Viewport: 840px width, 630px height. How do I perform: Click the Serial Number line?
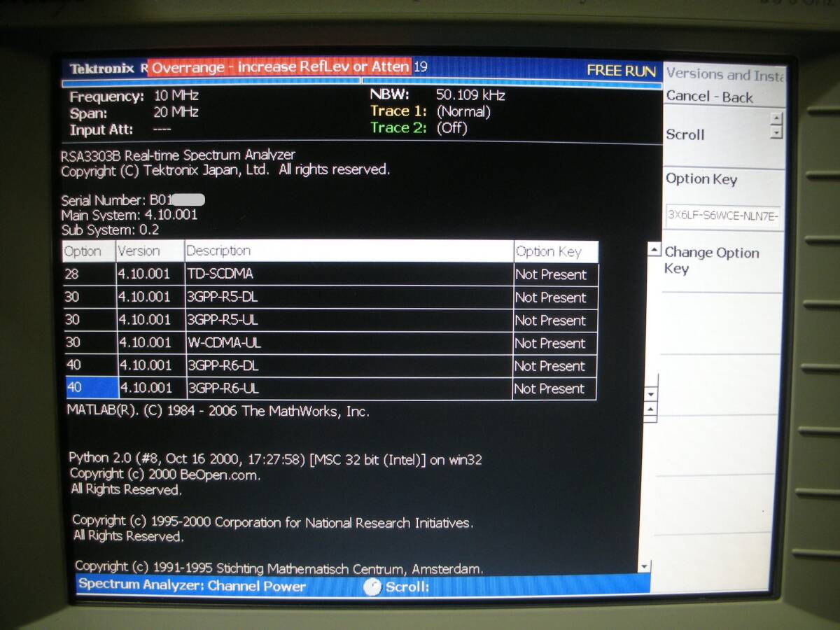(x=133, y=199)
